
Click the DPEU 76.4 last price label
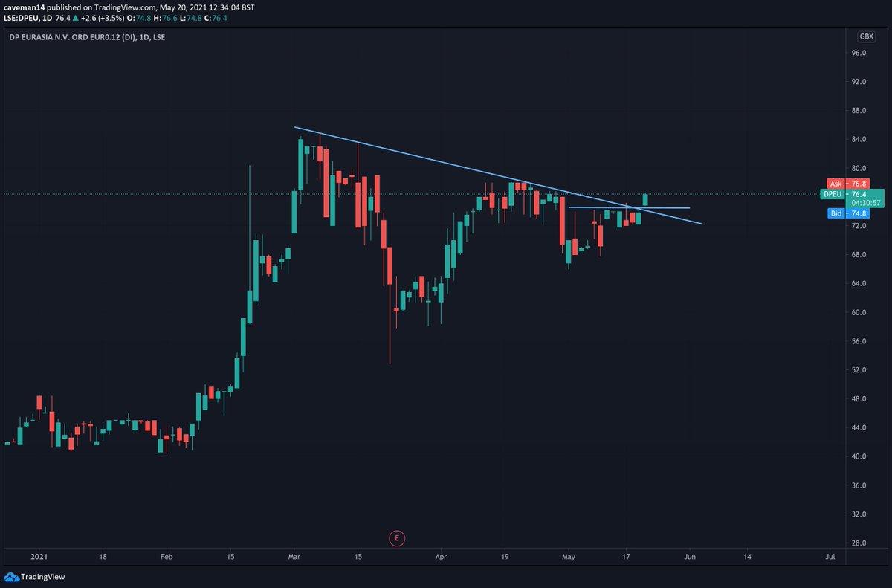pyautogui.click(x=853, y=194)
